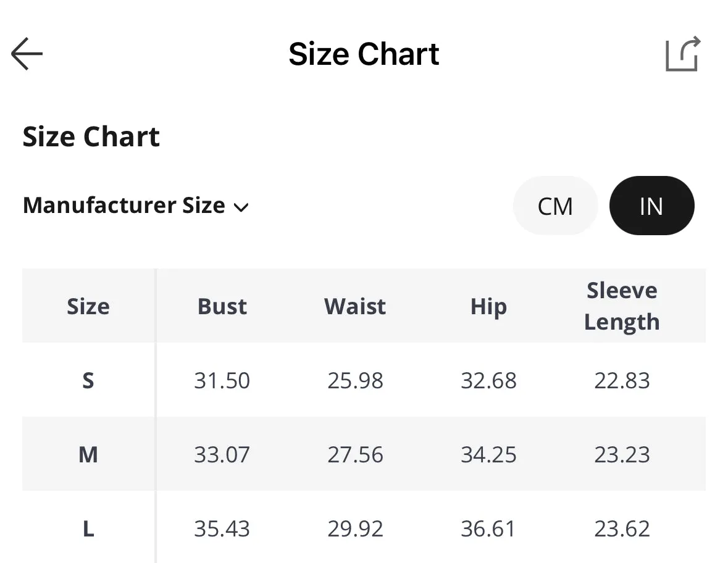Click the chevron next to Manufacturer Size
Image resolution: width=728 pixels, height=563 pixels.
coord(241,207)
